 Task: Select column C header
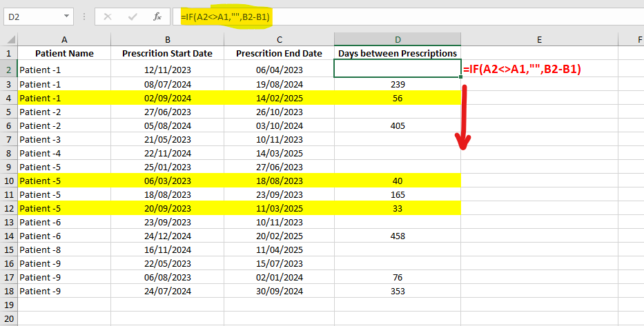point(280,40)
